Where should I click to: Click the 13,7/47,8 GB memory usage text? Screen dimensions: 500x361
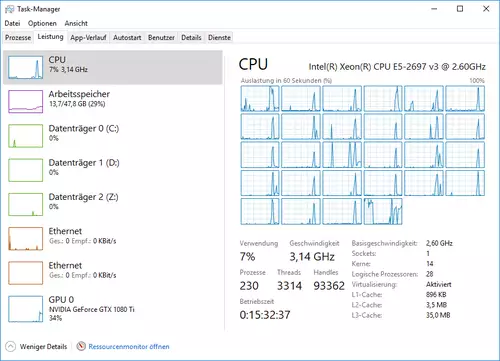pos(77,104)
